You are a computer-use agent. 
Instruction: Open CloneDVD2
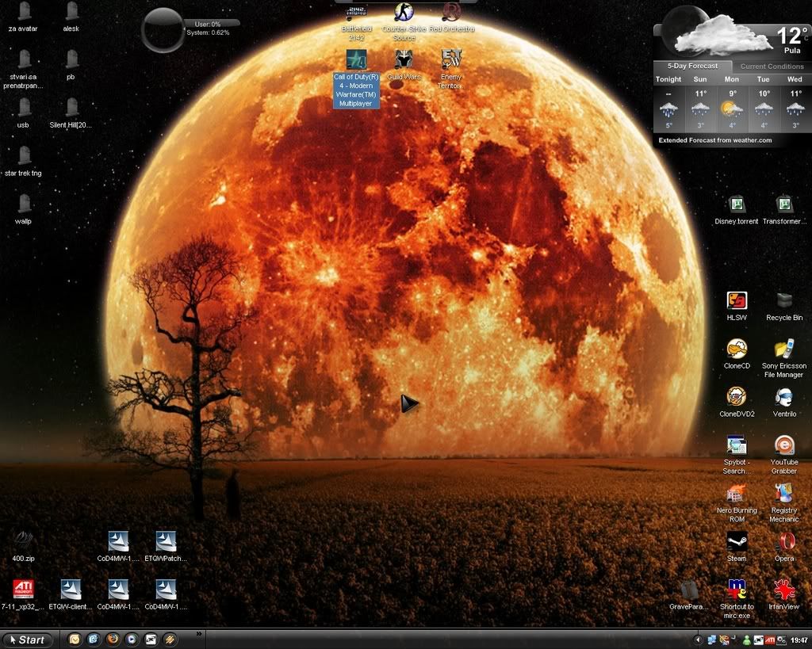(736, 395)
